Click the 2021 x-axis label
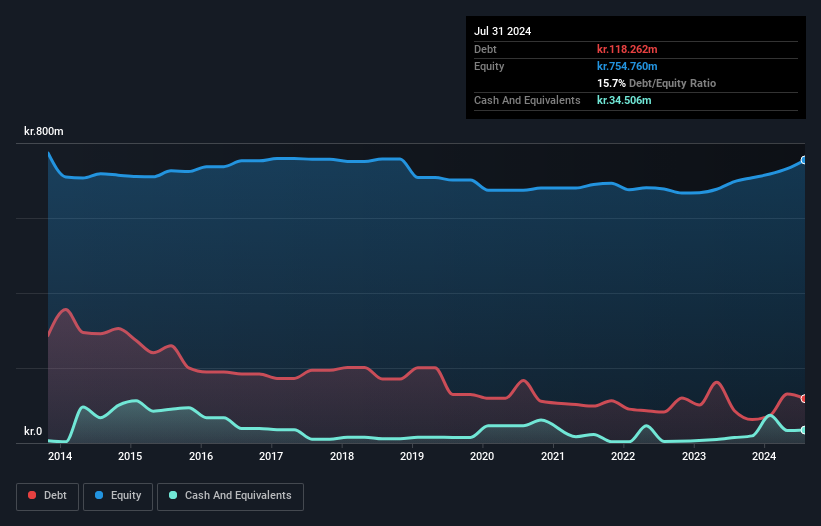 pos(553,456)
